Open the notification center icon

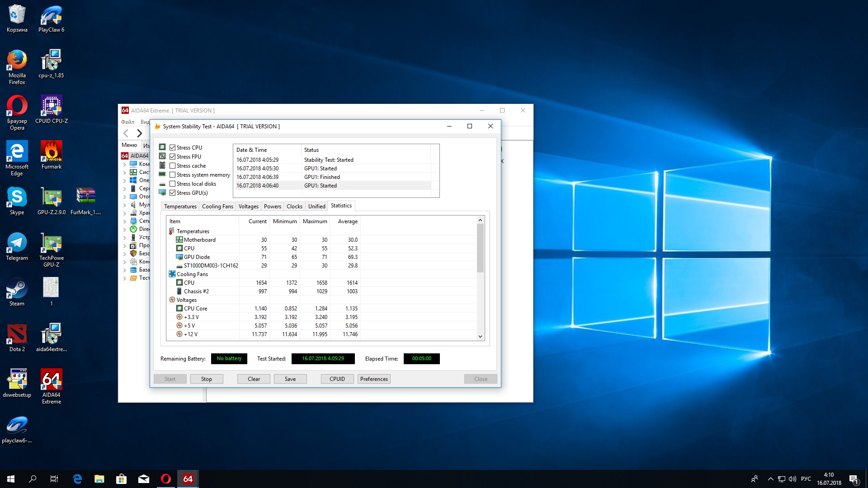click(x=854, y=479)
